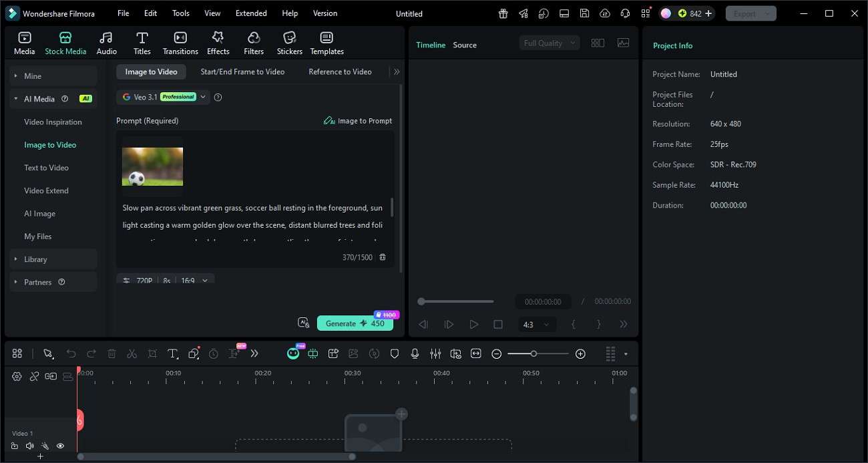Open the Extended menu
Image resolution: width=868 pixels, height=463 pixels.
[251, 13]
